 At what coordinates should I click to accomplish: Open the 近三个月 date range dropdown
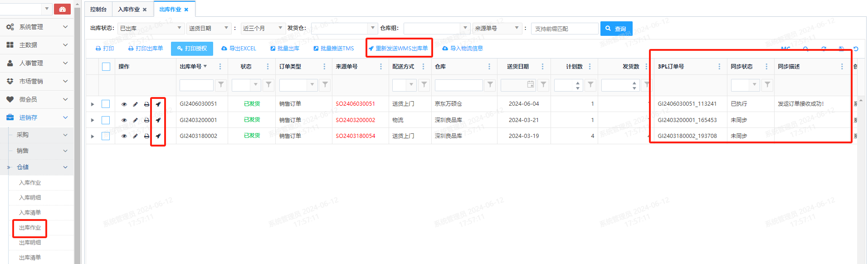click(263, 28)
